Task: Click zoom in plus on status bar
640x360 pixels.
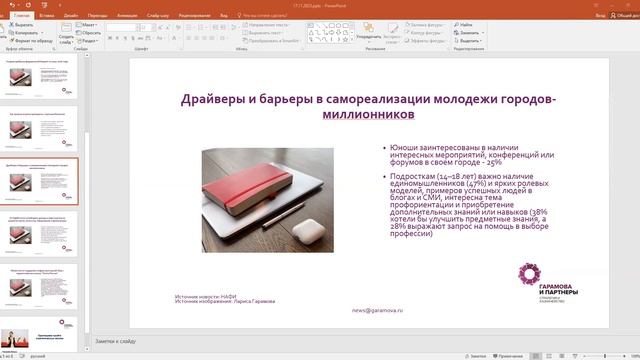Action: pos(624,356)
